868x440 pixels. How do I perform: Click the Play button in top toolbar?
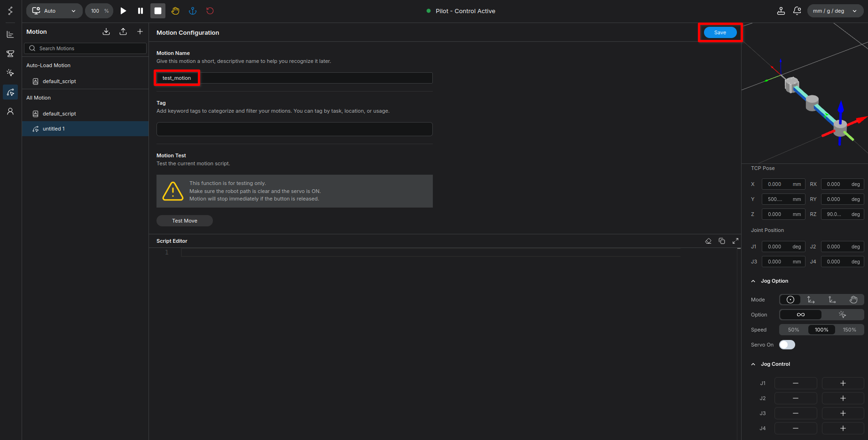tap(123, 11)
